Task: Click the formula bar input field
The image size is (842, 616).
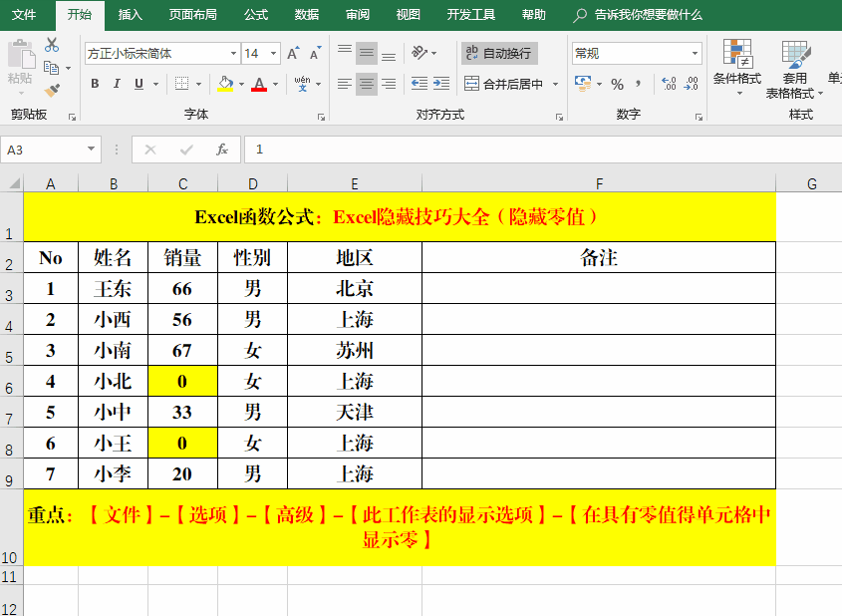Action: point(543,150)
